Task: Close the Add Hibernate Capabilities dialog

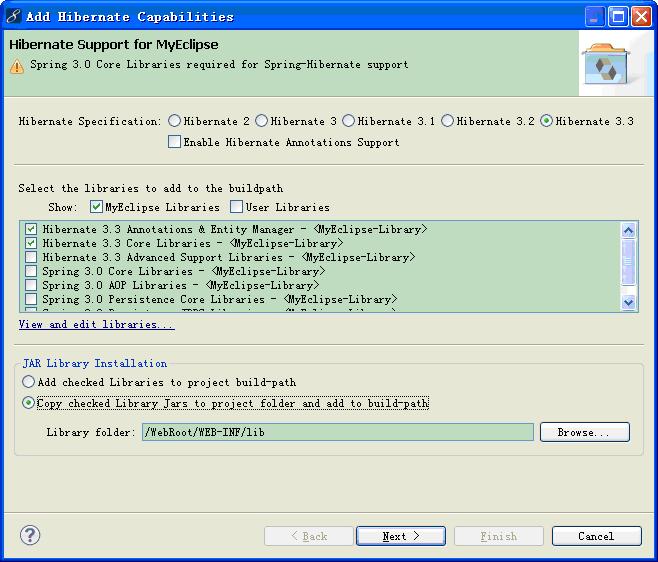Action: coord(642,17)
